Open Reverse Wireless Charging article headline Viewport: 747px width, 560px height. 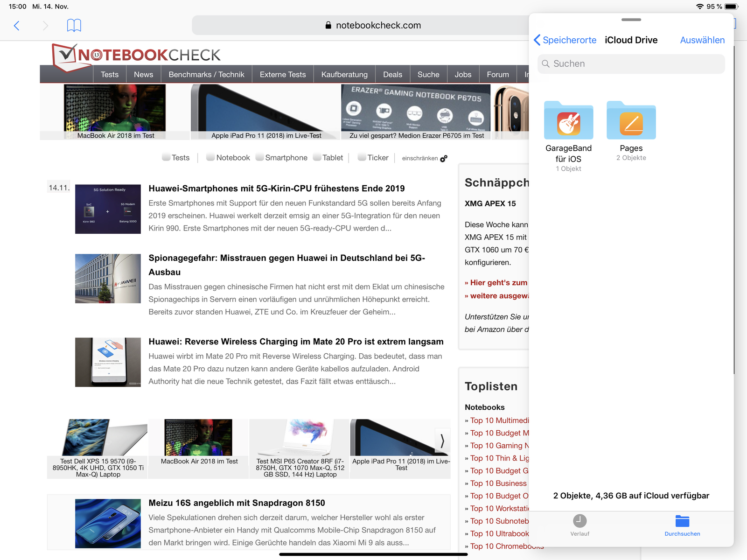tap(296, 342)
